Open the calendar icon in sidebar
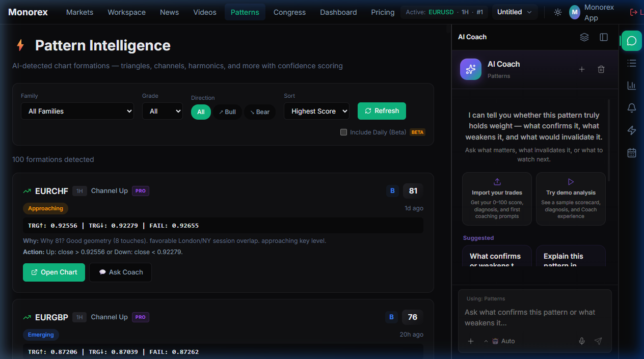The width and height of the screenshot is (644, 359). [x=631, y=153]
